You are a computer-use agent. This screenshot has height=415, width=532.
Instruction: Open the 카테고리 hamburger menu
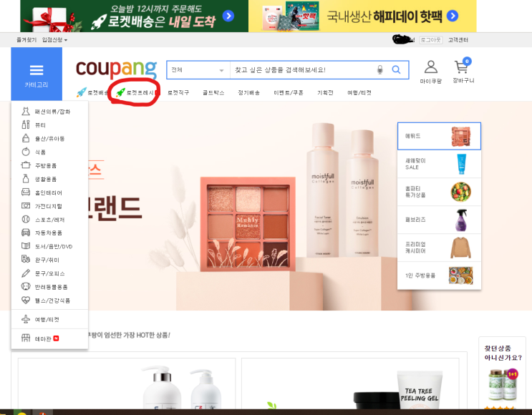37,74
